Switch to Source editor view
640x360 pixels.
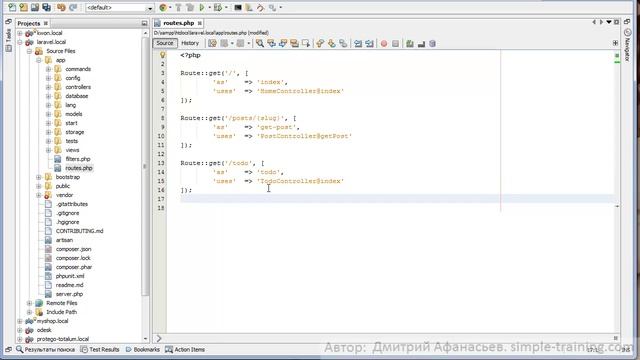tap(165, 43)
